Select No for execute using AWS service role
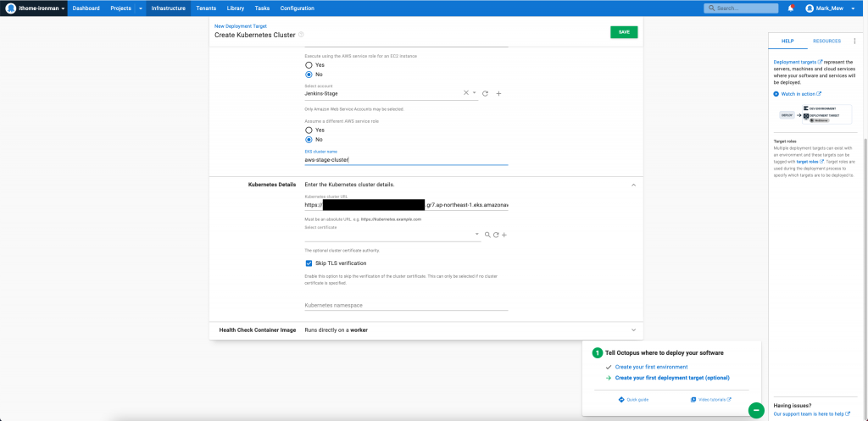This screenshot has width=868, height=421. (309, 75)
